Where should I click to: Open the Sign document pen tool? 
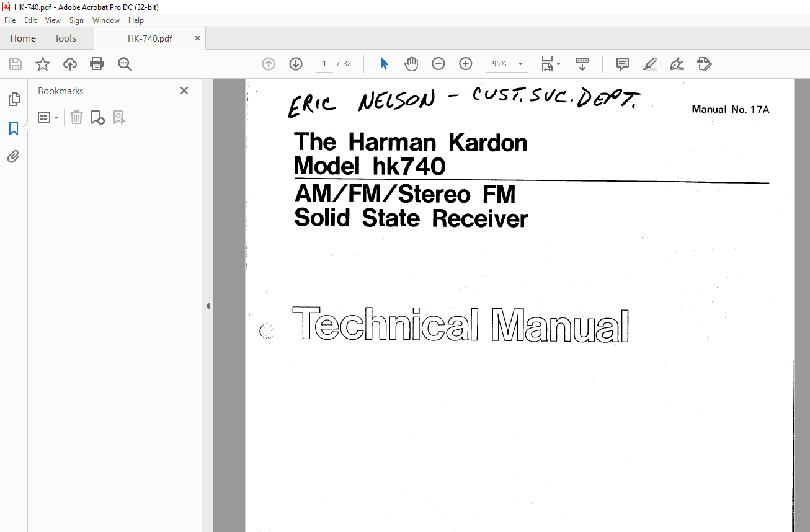click(677, 64)
